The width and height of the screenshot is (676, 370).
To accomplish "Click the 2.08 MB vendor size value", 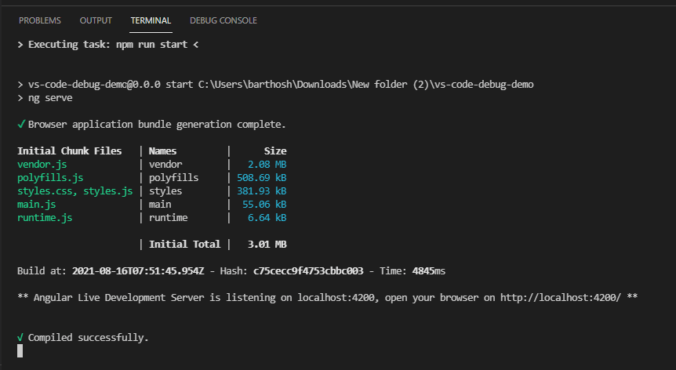I will (x=267, y=164).
